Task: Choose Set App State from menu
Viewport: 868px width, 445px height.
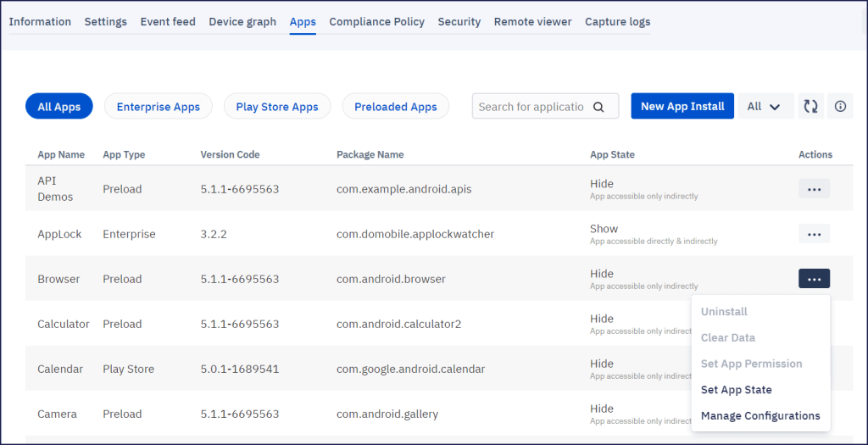Action: 737,390
